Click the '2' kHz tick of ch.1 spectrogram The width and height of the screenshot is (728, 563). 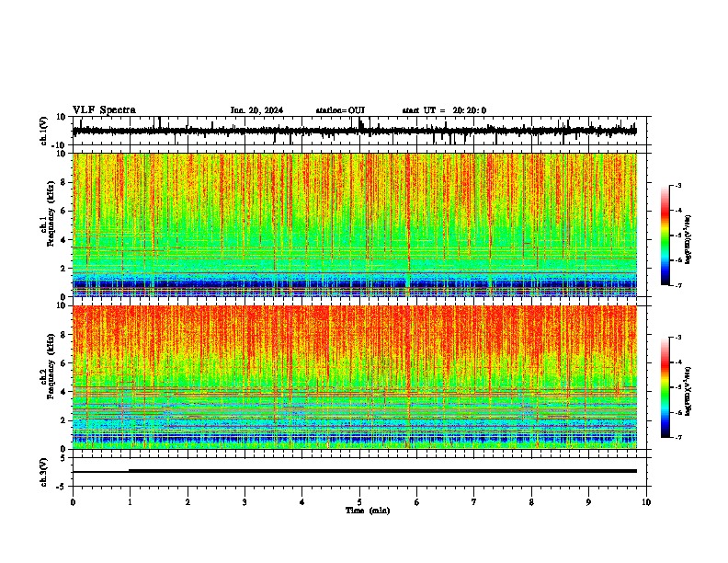click(x=63, y=269)
